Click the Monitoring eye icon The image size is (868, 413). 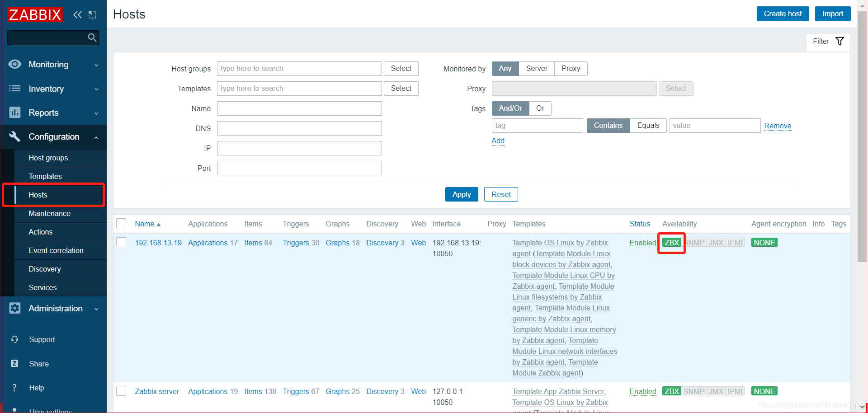coord(15,64)
